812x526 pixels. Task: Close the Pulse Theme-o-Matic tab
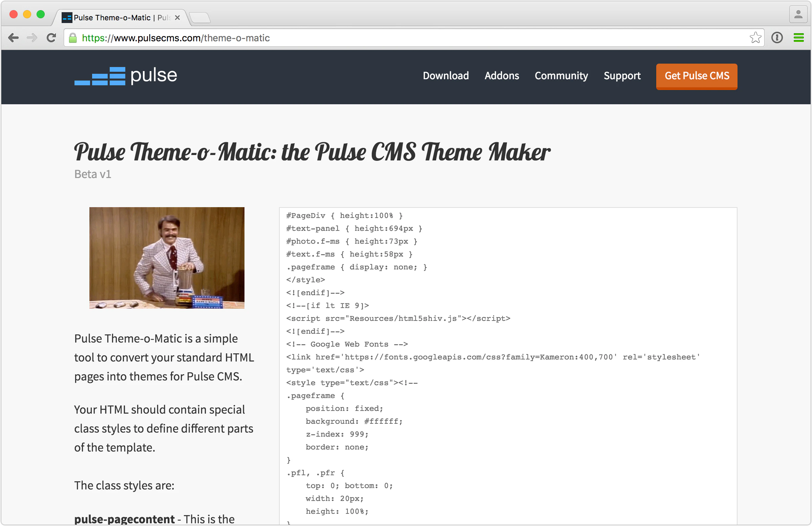click(x=177, y=17)
